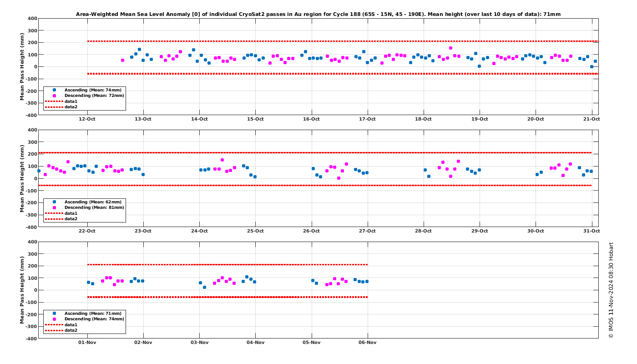Click middle plot 'Mean Pass Height (mm)' axis label
This screenshot has width=637, height=364.
[22, 178]
